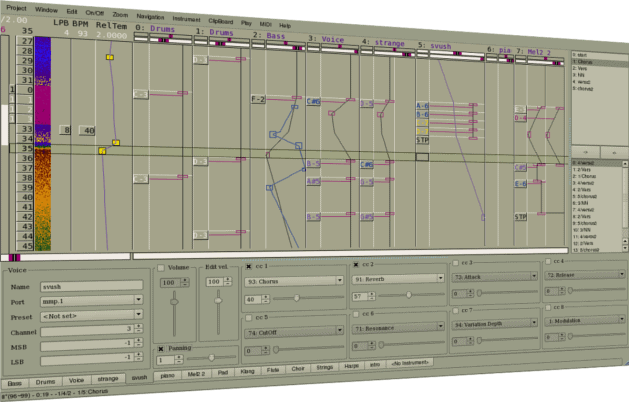
Task: Click the add-block right arrow button
Action: coord(585,152)
